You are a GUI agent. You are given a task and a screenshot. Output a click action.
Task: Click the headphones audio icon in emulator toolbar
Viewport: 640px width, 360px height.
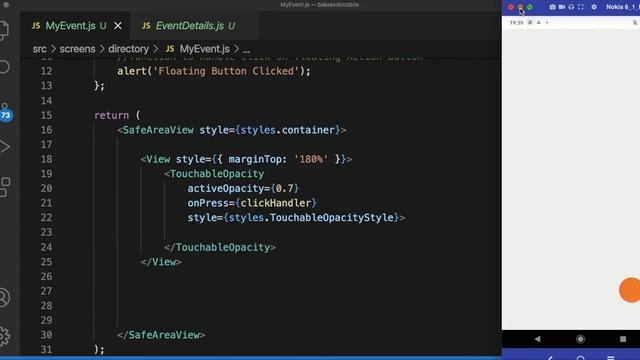coord(571,7)
